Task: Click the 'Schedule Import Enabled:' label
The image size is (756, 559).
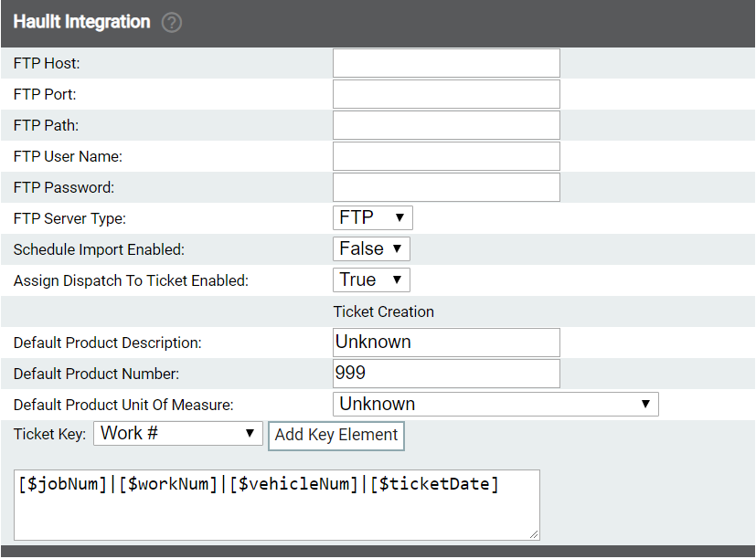Action: point(99,249)
